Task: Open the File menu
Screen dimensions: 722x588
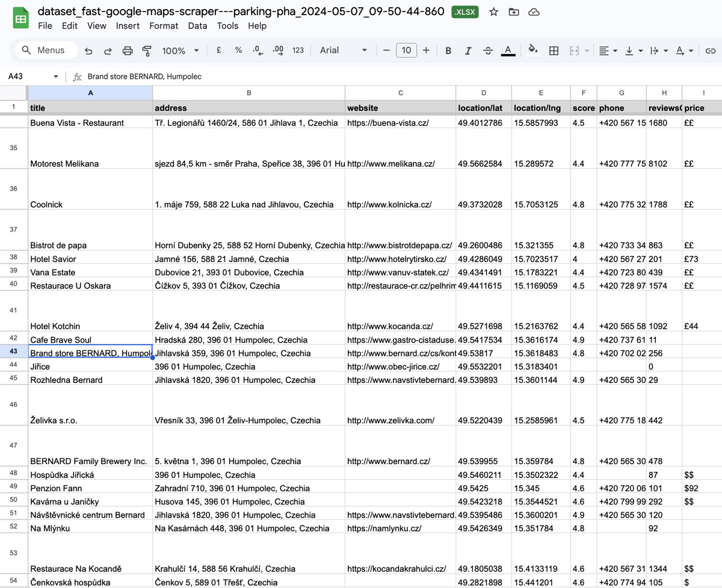Action: coord(45,26)
